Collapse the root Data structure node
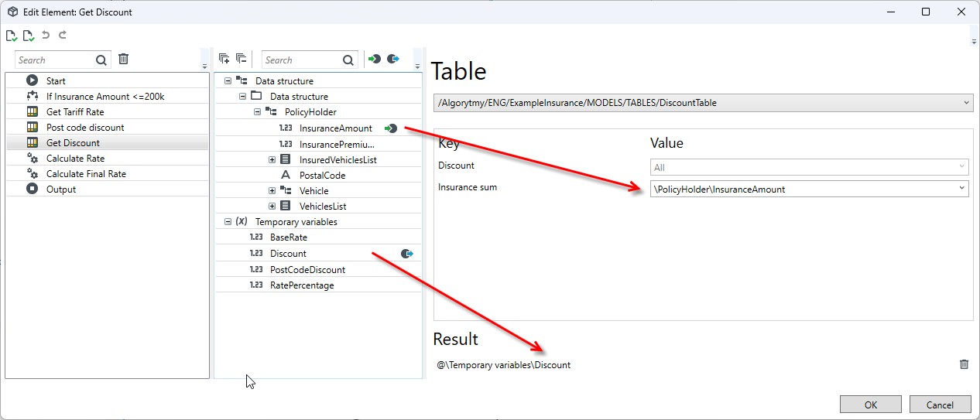This screenshot has height=420, width=980. pos(228,80)
